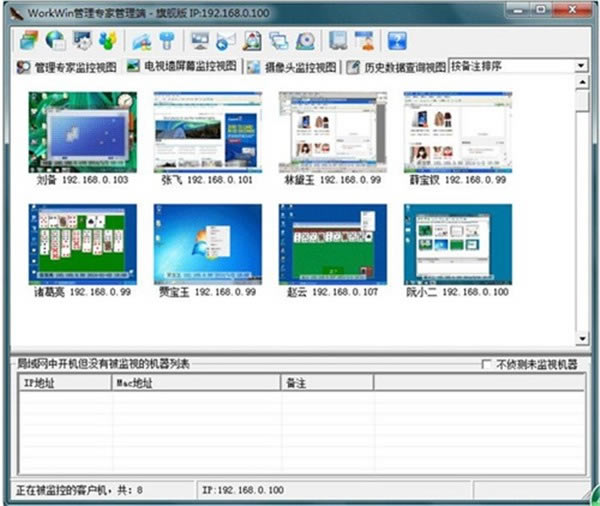Image resolution: width=600 pixels, height=506 pixels.
Task: Click the thumbnail panel scroll-up arrow
Action: click(x=582, y=82)
